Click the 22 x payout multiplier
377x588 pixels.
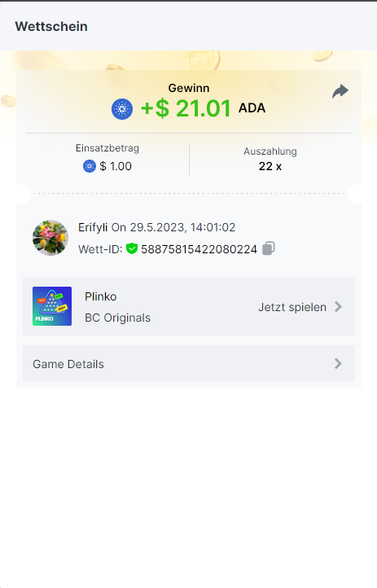coord(270,166)
